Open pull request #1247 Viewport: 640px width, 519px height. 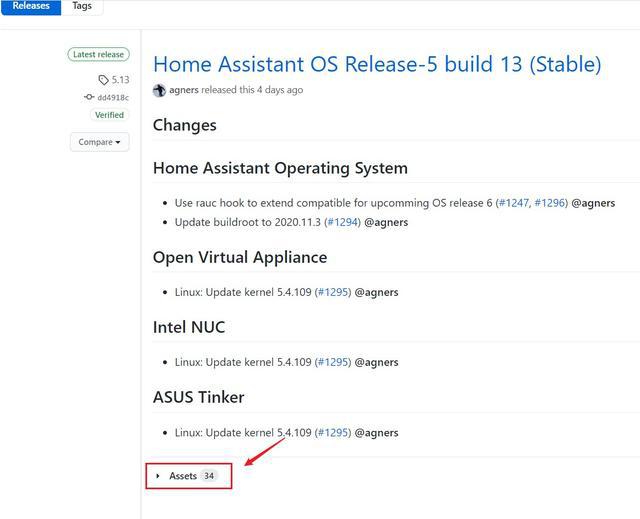[514, 203]
